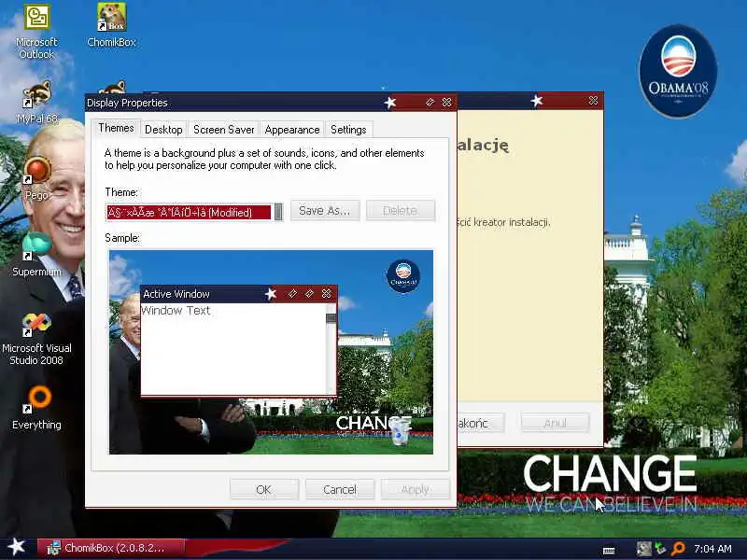This screenshot has width=747, height=560.
Task: Select the ChomikBox desktop shortcut
Action: 111,25
